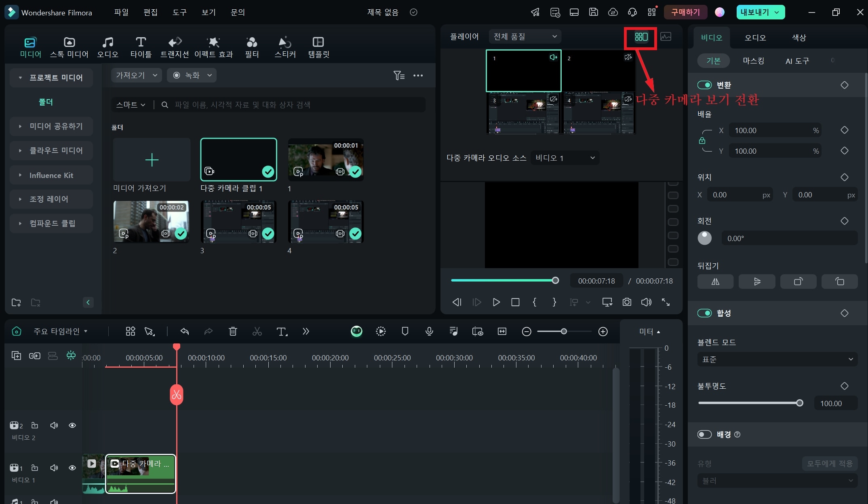This screenshot has width=868, height=504.
Task: Open the 블렌드 모드 표준 dropdown
Action: [777, 359]
